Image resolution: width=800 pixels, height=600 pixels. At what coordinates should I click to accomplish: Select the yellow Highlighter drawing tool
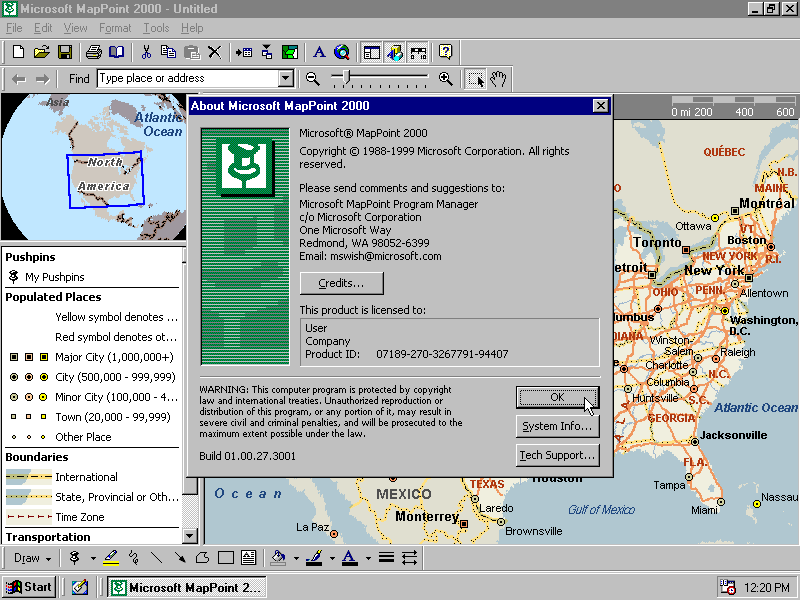tap(111, 558)
